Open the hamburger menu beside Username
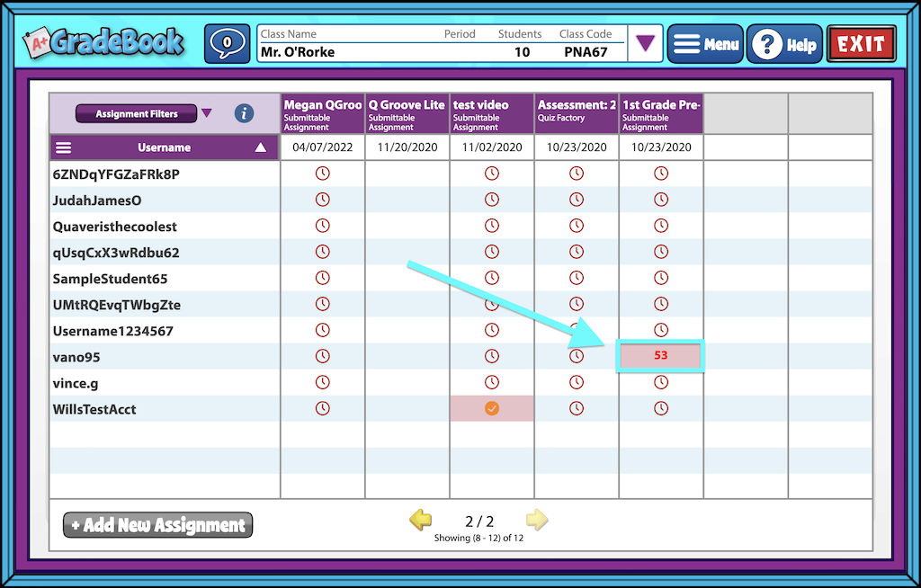This screenshot has height=588, width=921. click(64, 148)
